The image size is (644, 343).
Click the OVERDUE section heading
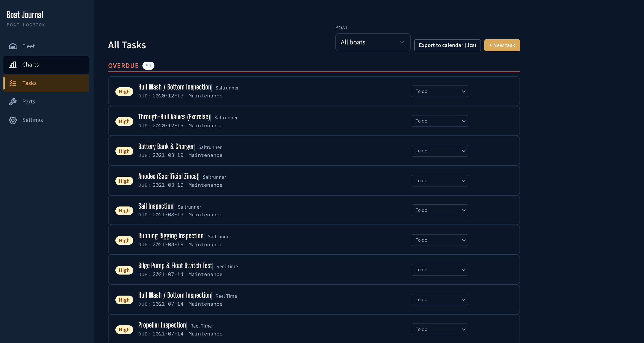point(123,65)
